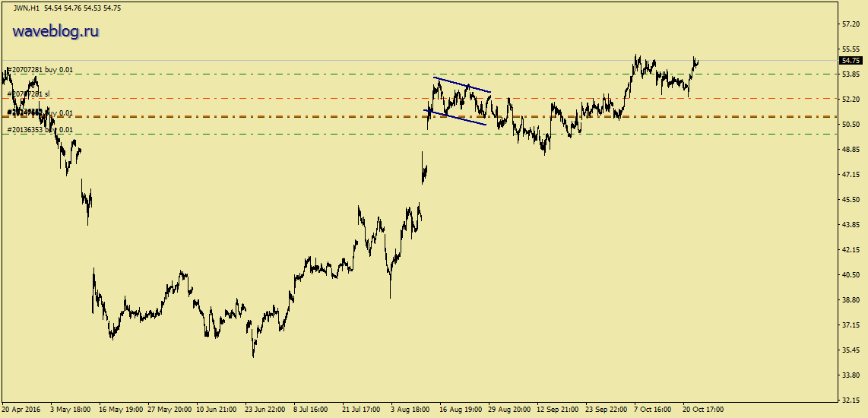This screenshot has height=418, width=868.
Task: Click the 16 May 19:00 time label
Action: (x=120, y=410)
